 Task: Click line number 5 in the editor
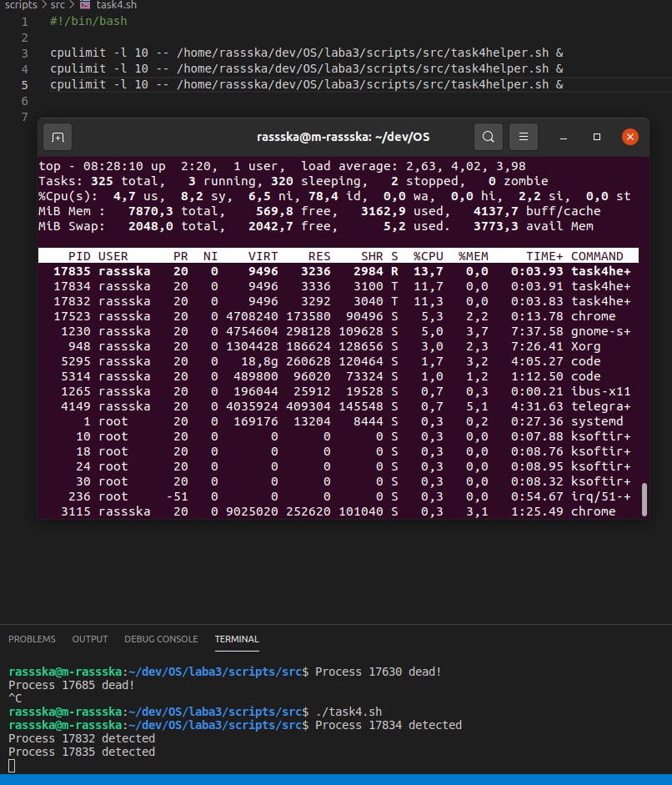click(x=24, y=85)
